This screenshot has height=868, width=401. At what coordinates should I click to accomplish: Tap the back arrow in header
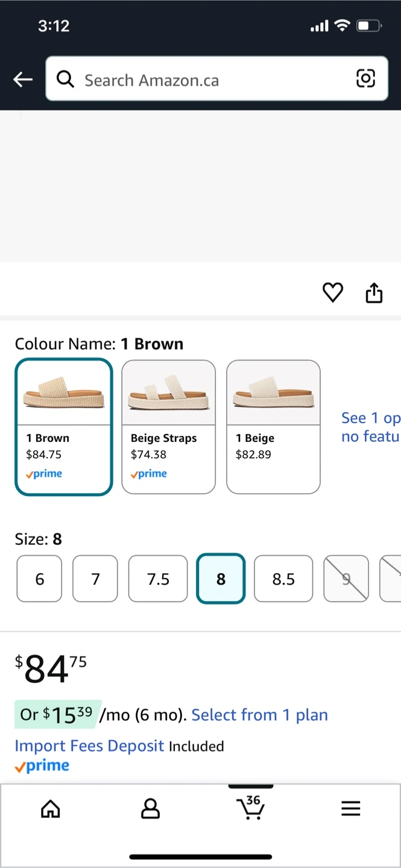click(x=23, y=79)
